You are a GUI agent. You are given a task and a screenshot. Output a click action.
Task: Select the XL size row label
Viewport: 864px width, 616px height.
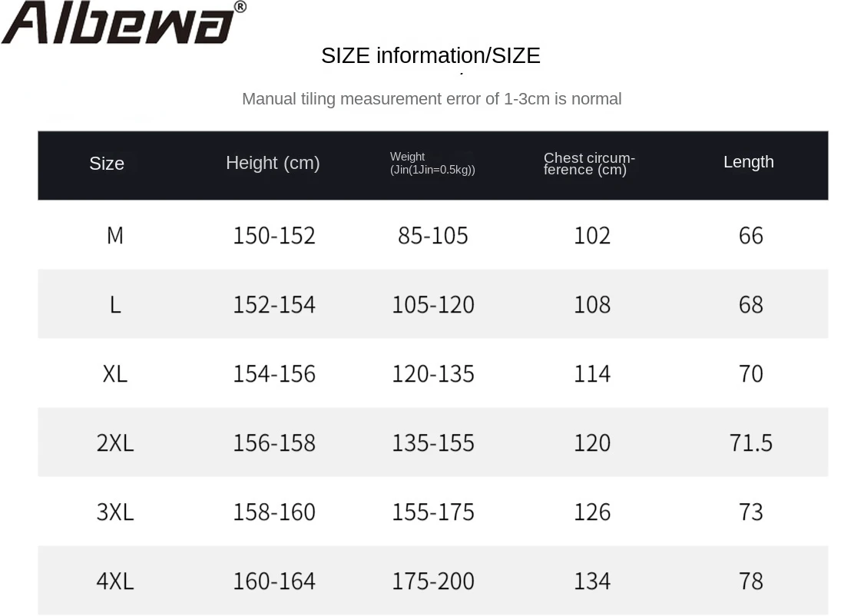[115, 374]
